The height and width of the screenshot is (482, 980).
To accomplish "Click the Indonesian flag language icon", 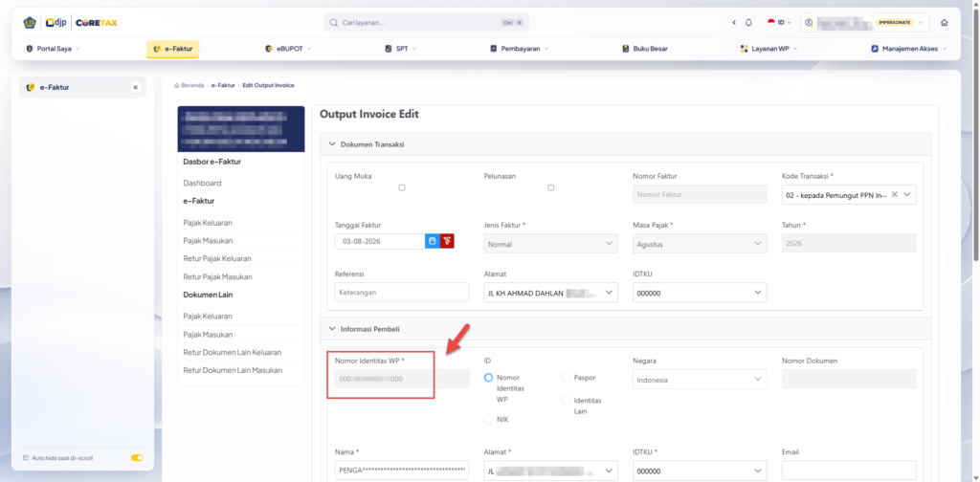I will tap(771, 23).
